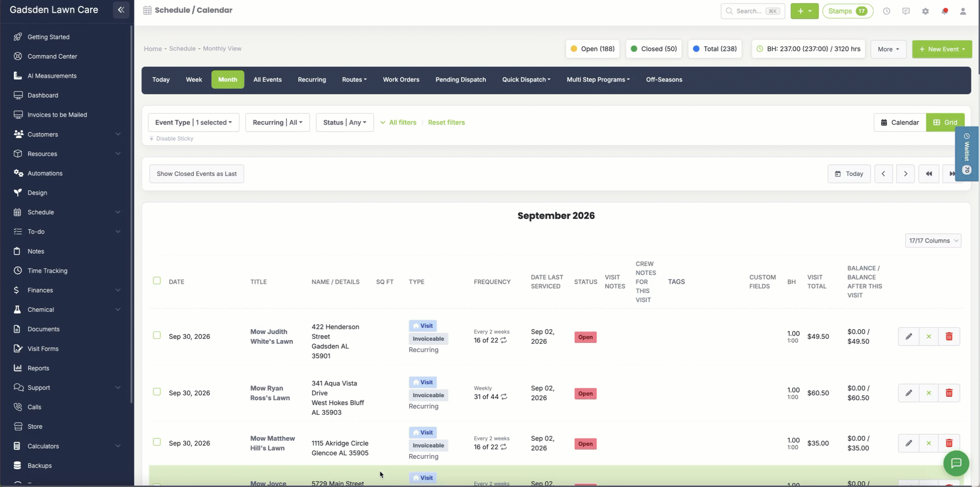The image size is (980, 487).
Task: Click the pencil edit icon for Mow Judith White's Lawn
Action: [908, 337]
